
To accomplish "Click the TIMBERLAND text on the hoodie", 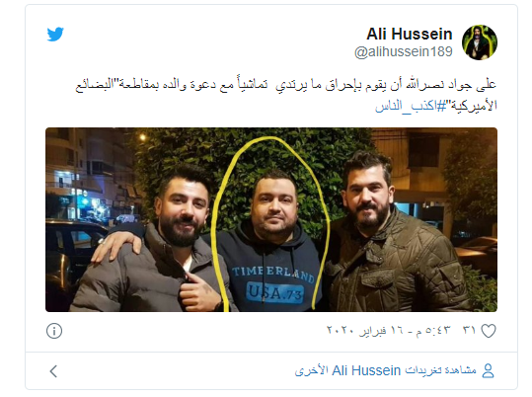I will pyautogui.click(x=272, y=273).
